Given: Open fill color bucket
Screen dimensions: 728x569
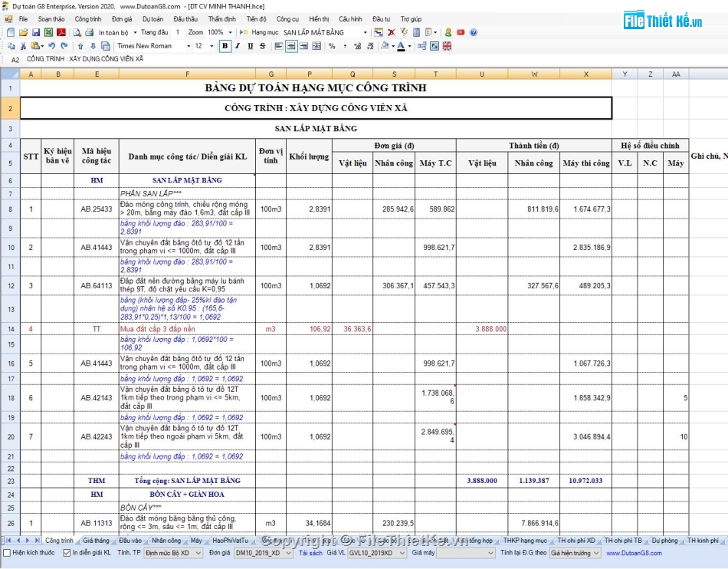Looking at the screenshot, I should (385, 46).
